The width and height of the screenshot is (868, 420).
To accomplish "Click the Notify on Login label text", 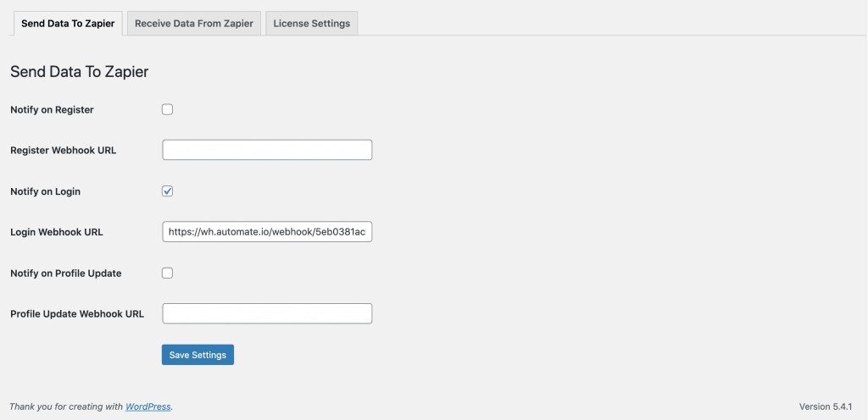I will click(46, 191).
